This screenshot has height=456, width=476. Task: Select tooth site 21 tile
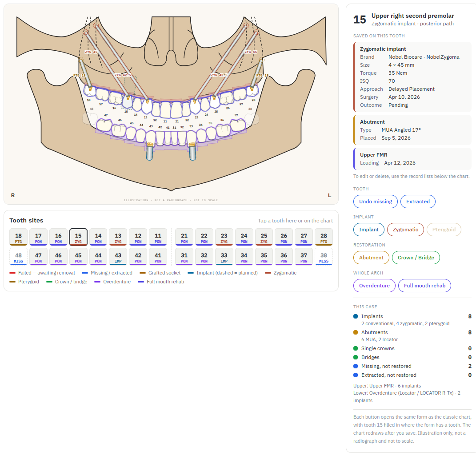[184, 237]
